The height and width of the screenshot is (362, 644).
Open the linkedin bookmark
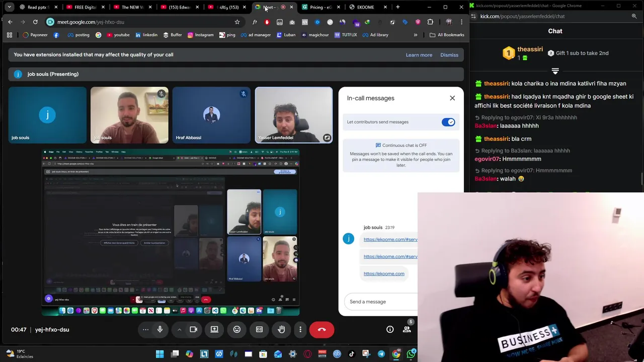point(146,35)
